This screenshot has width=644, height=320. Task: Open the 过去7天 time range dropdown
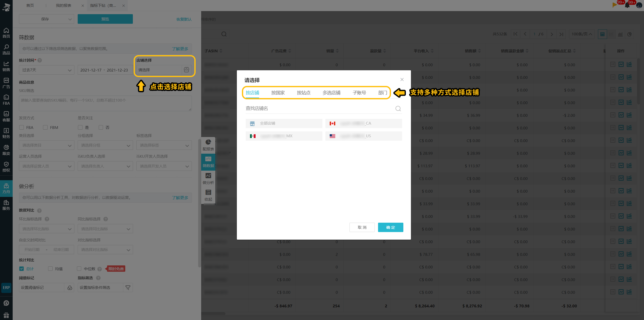[x=47, y=70]
